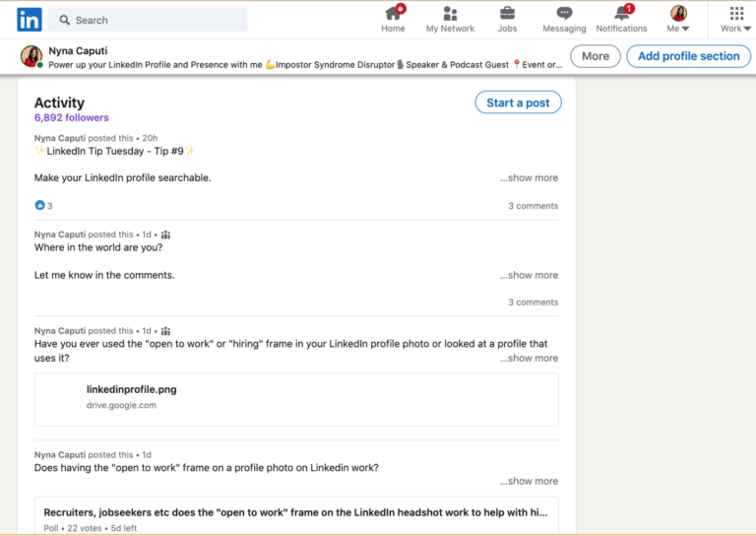Click the More button
The height and width of the screenshot is (536, 756).
596,56
